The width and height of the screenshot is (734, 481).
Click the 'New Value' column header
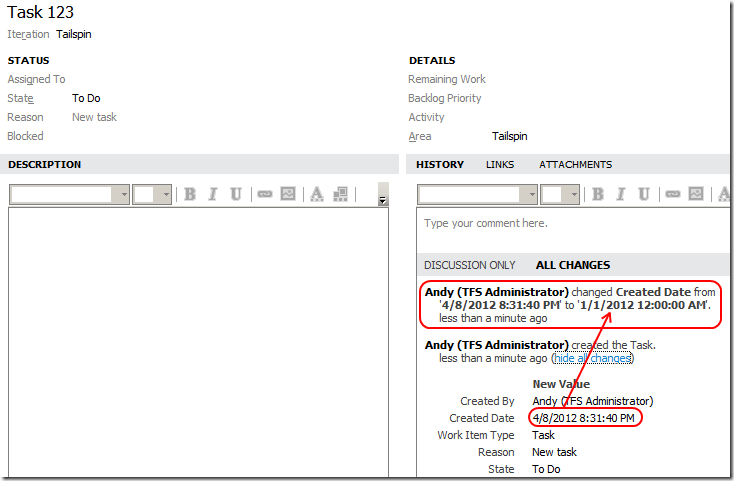tap(561, 384)
